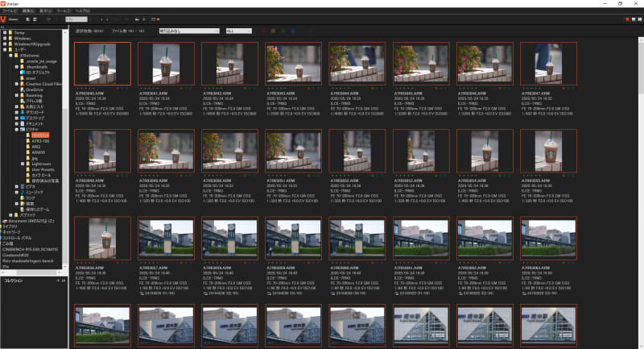Select the ネットワーク tree item
Viewport: 644px width, 349px height.
tap(11, 232)
